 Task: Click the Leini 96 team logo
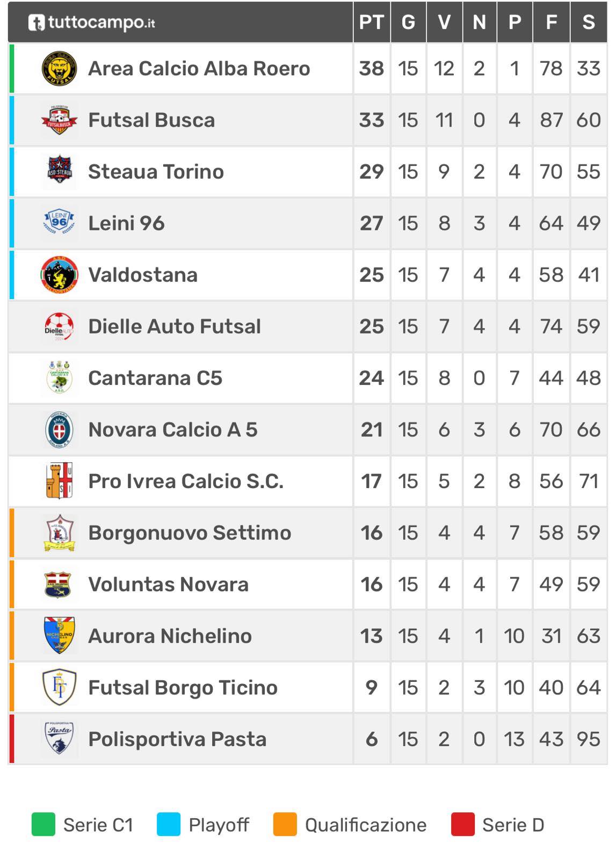click(x=59, y=223)
